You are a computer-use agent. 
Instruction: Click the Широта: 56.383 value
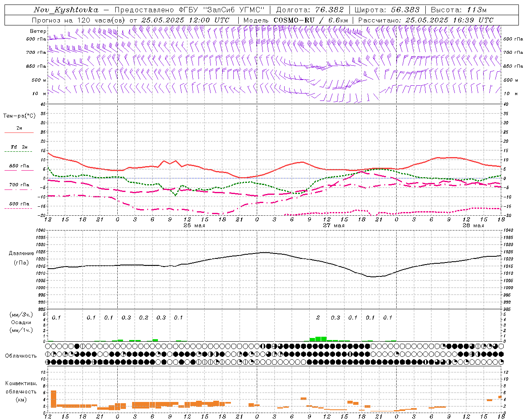coord(387,10)
